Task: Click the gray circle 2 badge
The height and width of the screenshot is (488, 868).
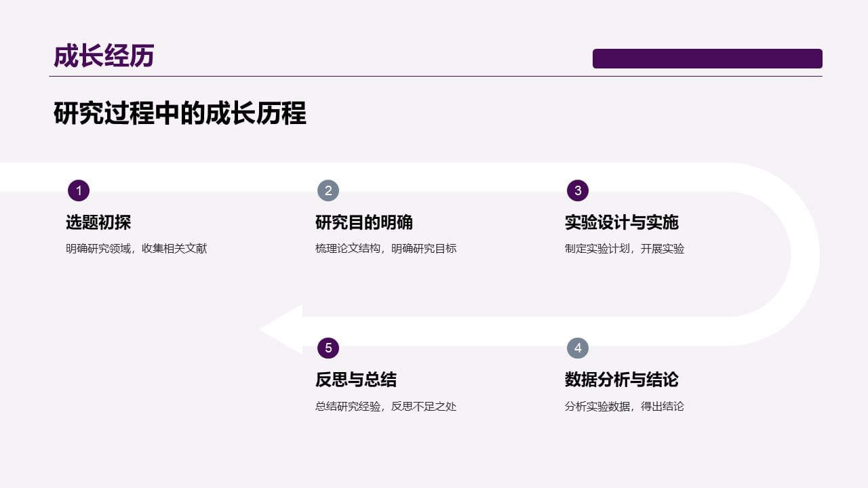Action: (x=328, y=190)
